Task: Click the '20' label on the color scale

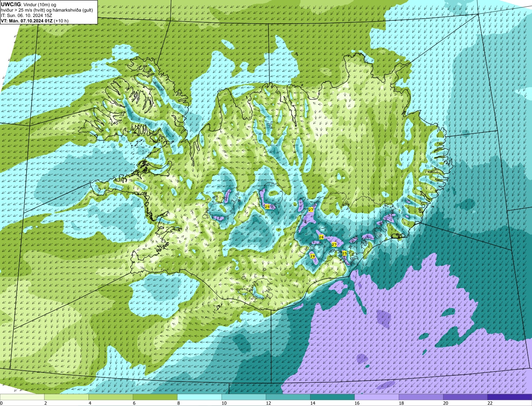Action: [x=446, y=403]
